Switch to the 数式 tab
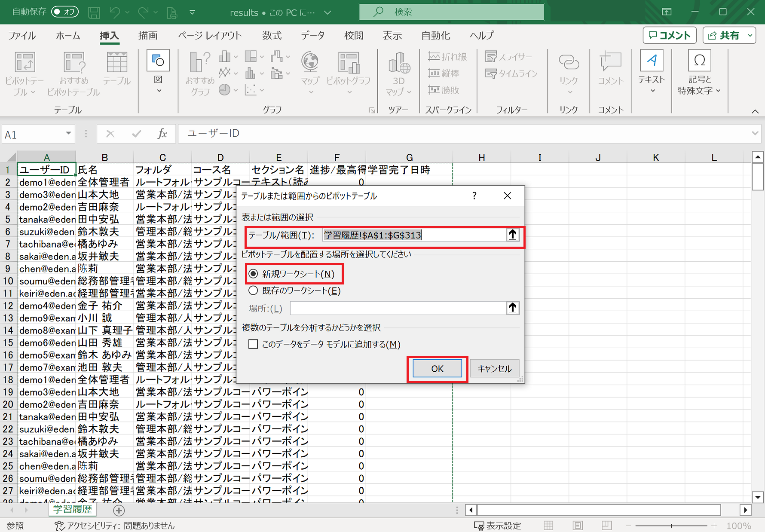The image size is (765, 532). tap(272, 36)
